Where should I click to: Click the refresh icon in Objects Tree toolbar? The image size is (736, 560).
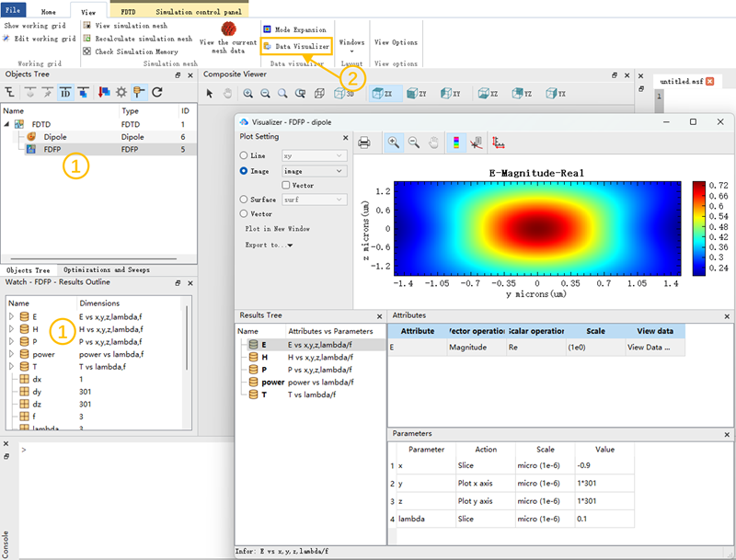156,92
